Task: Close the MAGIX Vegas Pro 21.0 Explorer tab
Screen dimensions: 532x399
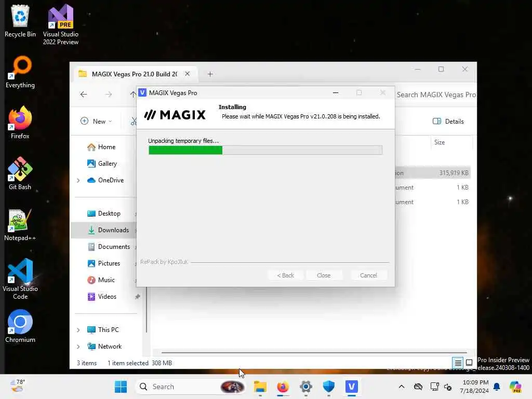Action: [187, 74]
